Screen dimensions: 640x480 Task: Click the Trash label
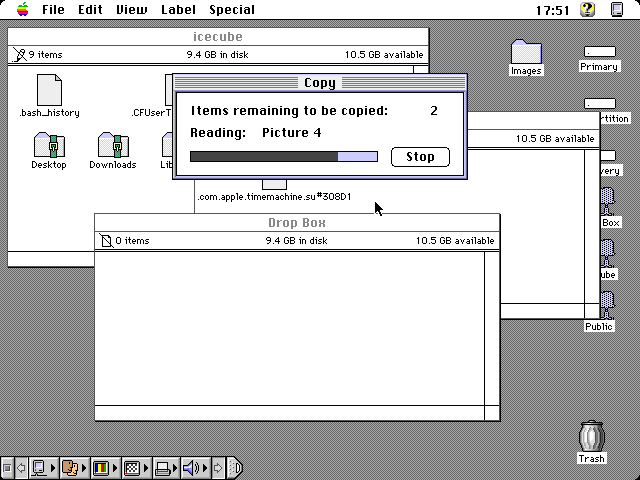coord(591,459)
